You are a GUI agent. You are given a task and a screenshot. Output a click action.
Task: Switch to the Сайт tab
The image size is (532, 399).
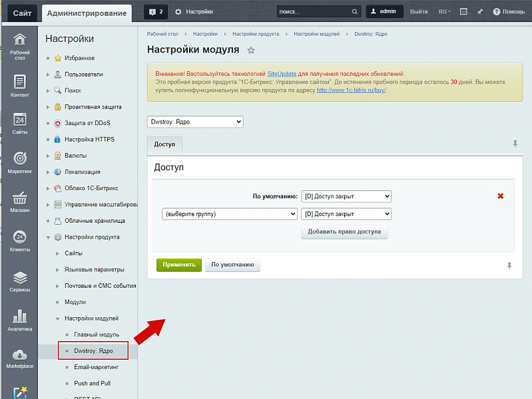[x=21, y=13]
